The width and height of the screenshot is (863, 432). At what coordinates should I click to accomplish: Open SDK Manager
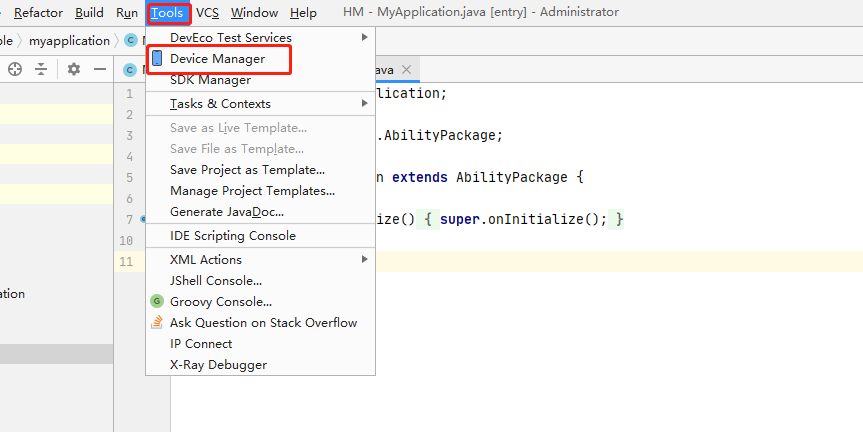(260, 80)
